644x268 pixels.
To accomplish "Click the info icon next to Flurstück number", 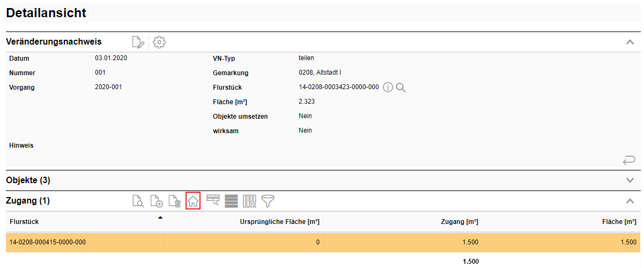I will click(x=388, y=88).
